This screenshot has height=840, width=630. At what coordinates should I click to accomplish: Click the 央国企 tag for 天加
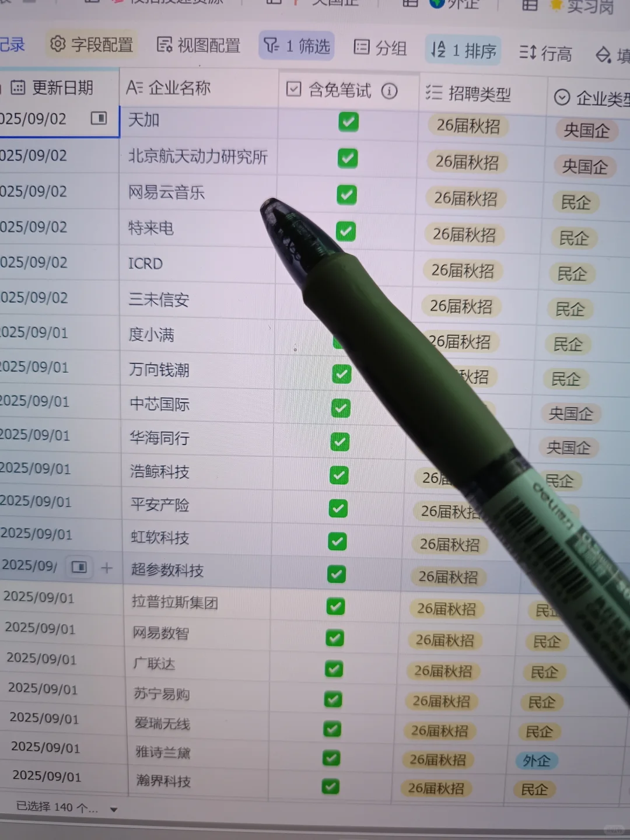click(586, 130)
